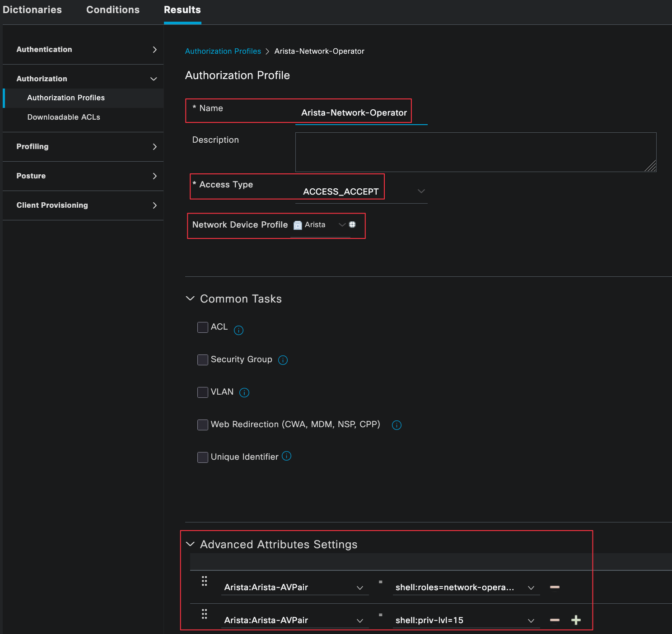Click the plus icon to add attribute
This screenshot has width=672, height=634.
[x=576, y=620]
